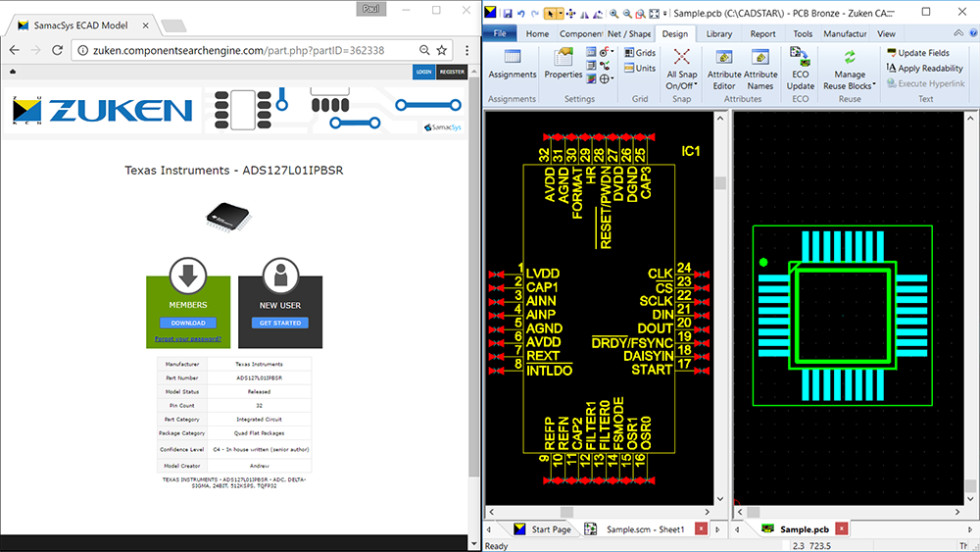Switch to the Sample.scm - Sheet1 tab
The image size is (980, 552).
644,529
